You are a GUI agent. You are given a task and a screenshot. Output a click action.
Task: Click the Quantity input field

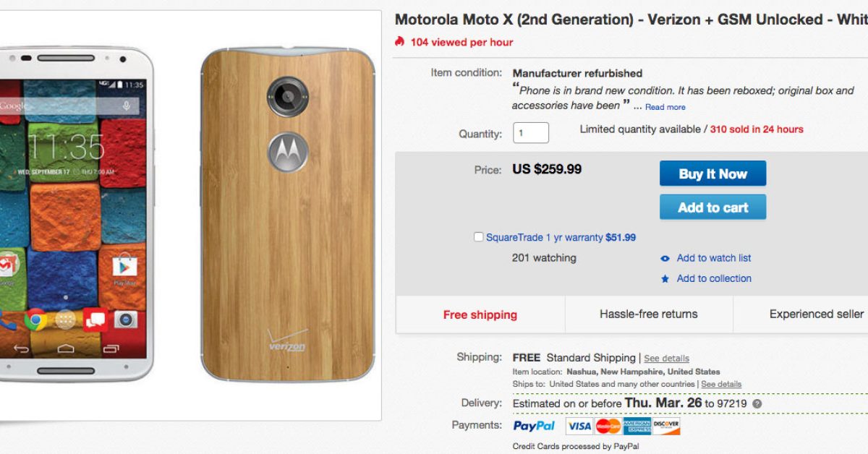(531, 133)
